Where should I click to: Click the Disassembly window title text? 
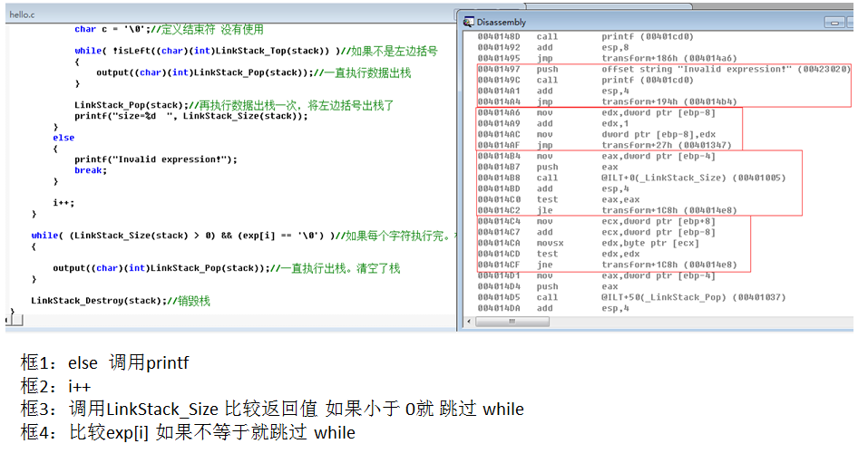[x=502, y=22]
